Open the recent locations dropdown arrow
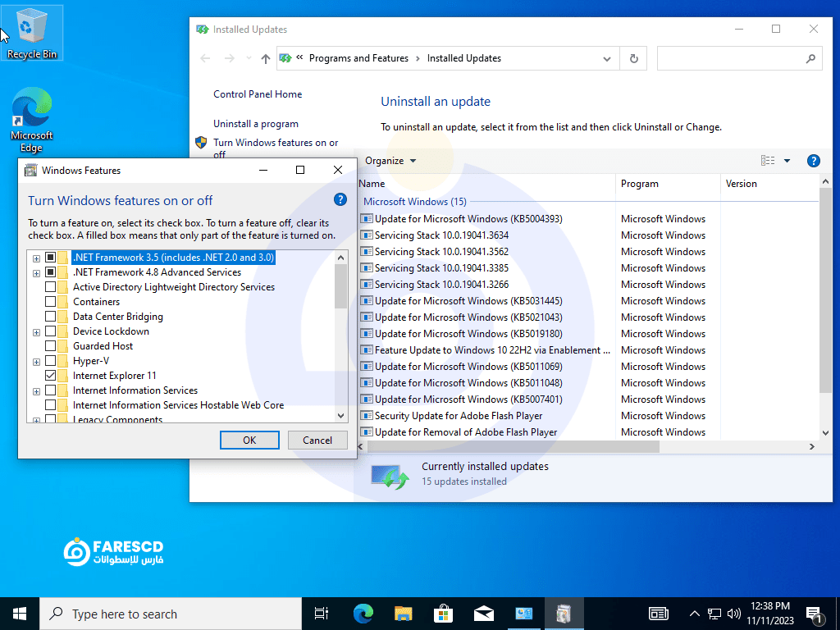The image size is (840, 630). [249, 58]
